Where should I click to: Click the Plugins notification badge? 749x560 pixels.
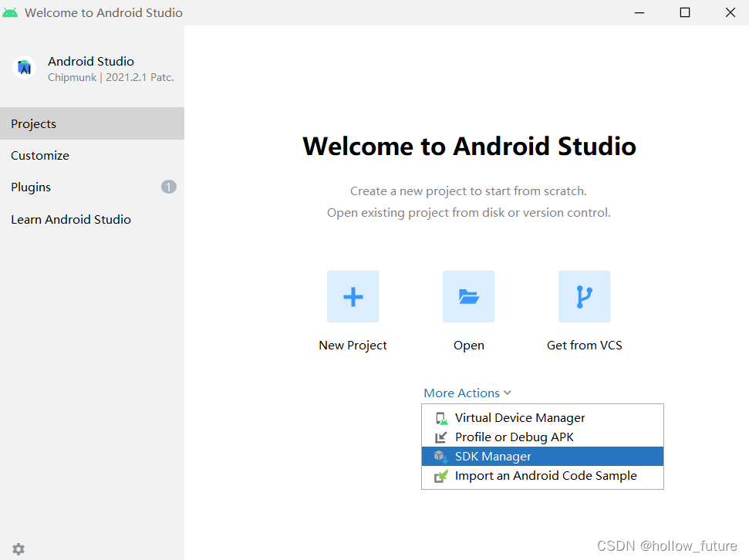click(169, 187)
